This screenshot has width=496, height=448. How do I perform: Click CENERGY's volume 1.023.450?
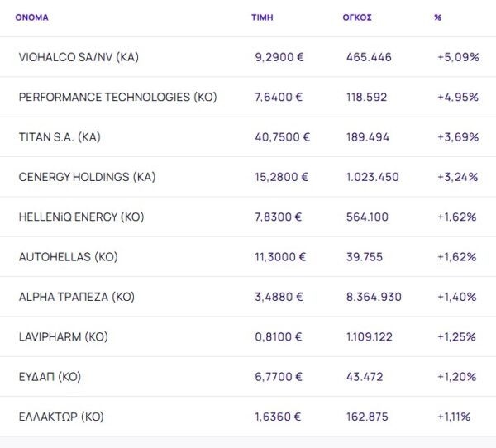tap(372, 177)
